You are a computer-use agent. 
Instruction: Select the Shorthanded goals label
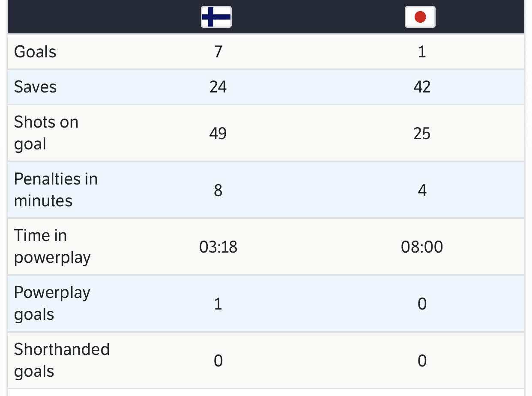(x=62, y=360)
